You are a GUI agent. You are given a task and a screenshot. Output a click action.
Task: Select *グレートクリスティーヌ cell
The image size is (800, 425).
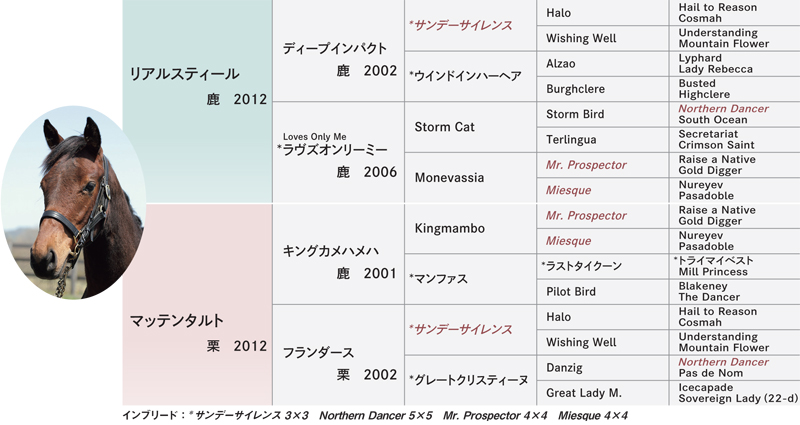tap(470, 380)
